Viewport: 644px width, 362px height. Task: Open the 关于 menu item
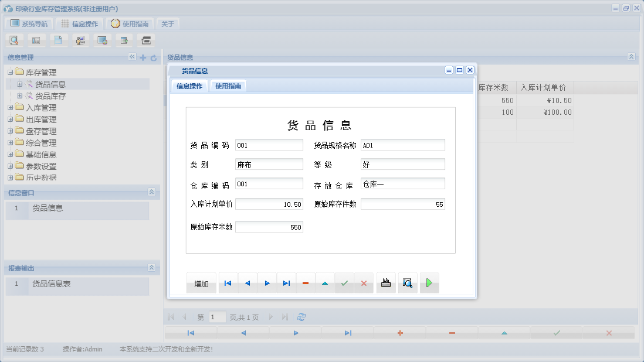coord(168,24)
